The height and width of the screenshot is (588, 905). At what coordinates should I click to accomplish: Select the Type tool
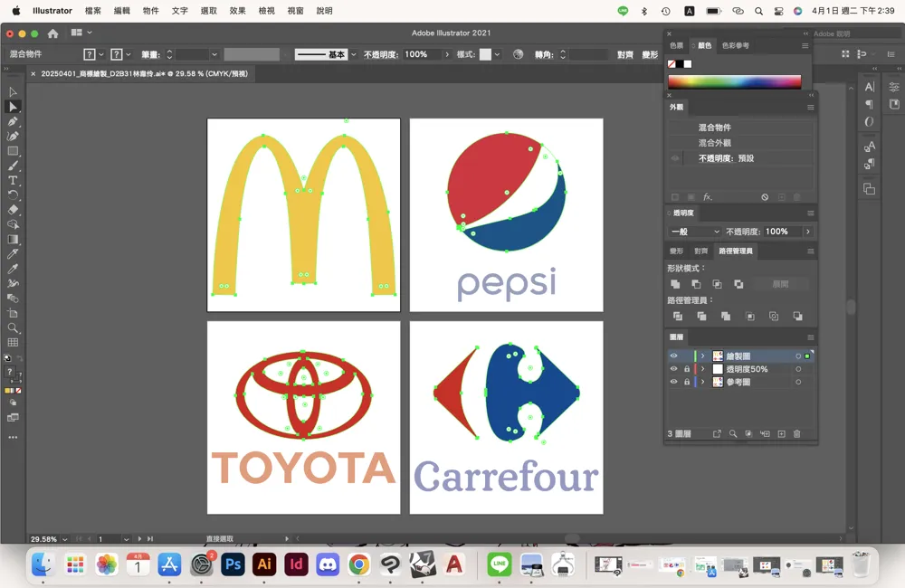[x=13, y=181]
